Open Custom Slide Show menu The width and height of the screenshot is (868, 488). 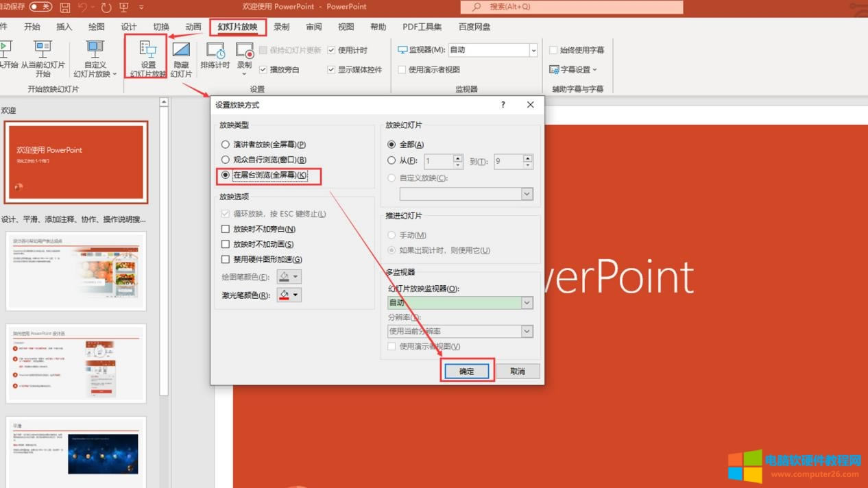pyautogui.click(x=95, y=58)
